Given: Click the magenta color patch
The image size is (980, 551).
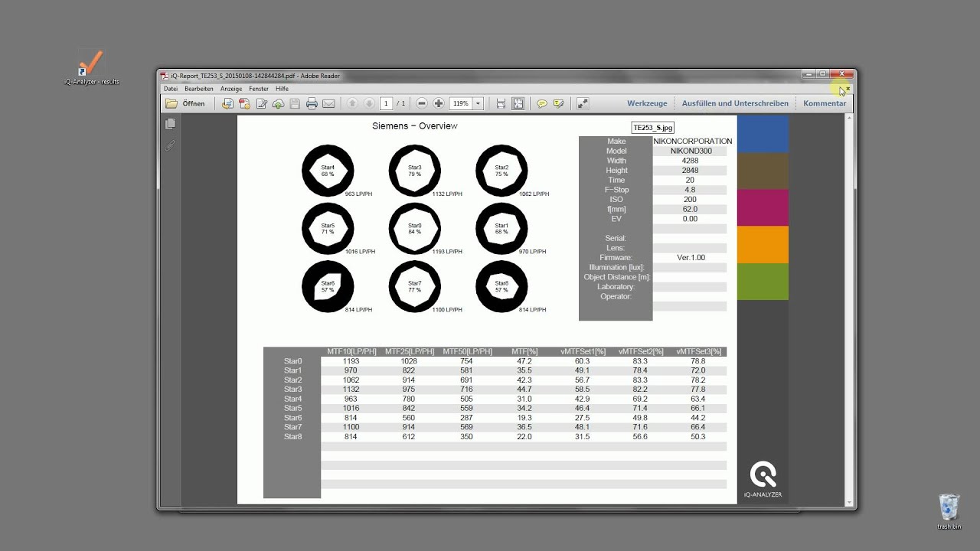Looking at the screenshot, I should coord(763,207).
